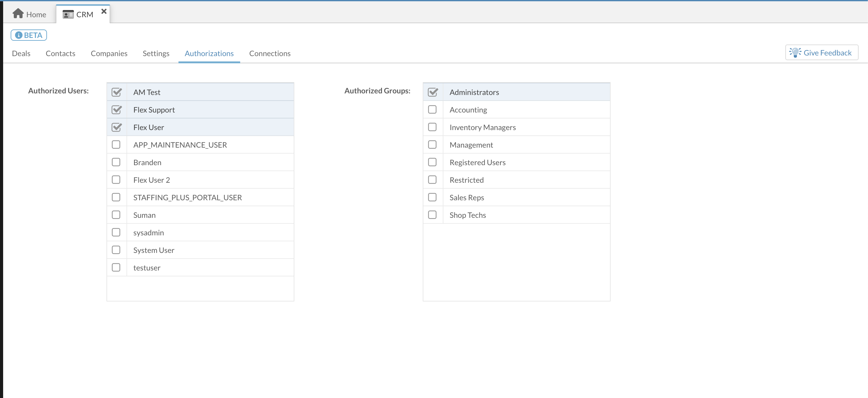This screenshot has width=868, height=398.
Task: Uncheck the Administrators group checkbox
Action: [x=433, y=92]
